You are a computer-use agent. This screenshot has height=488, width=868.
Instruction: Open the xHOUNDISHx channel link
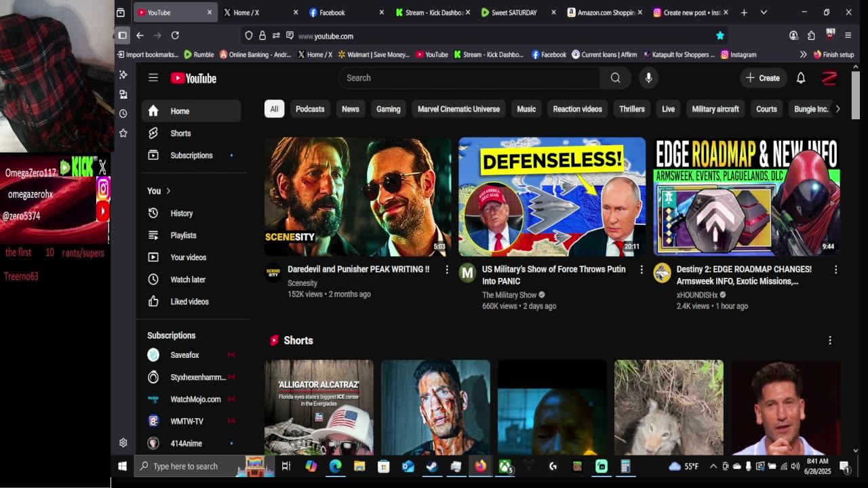point(697,295)
